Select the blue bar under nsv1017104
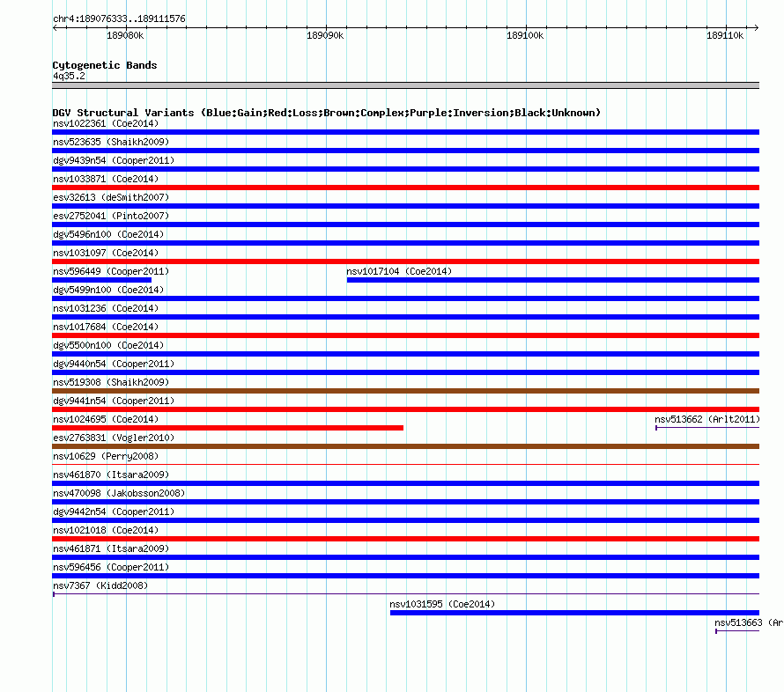The width and height of the screenshot is (784, 692). [x=553, y=280]
